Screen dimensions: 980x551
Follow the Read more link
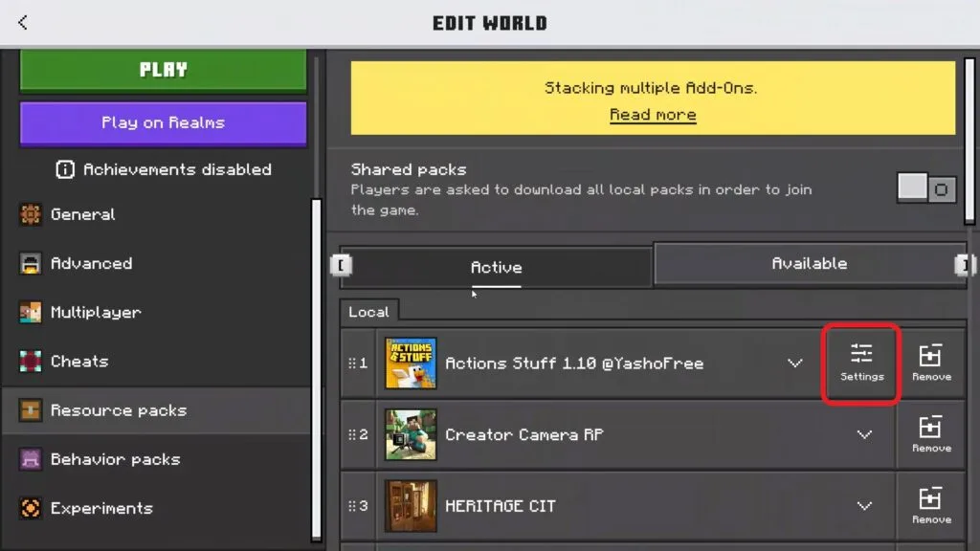coord(653,115)
